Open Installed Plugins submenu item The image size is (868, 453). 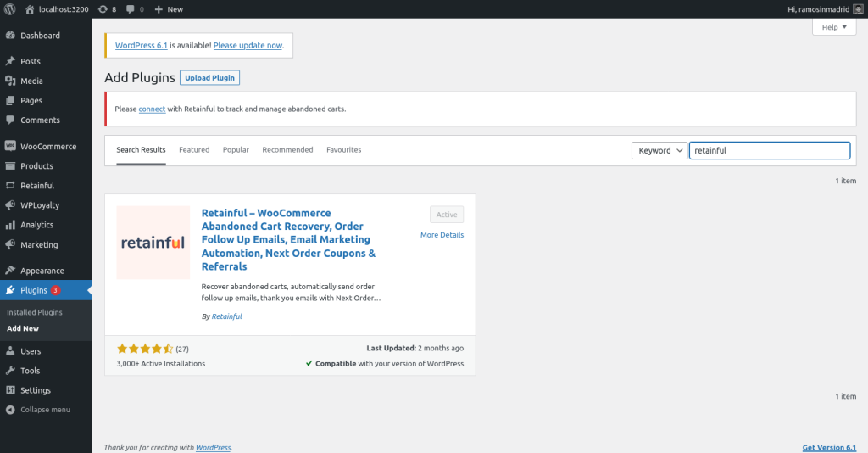pyautogui.click(x=34, y=312)
